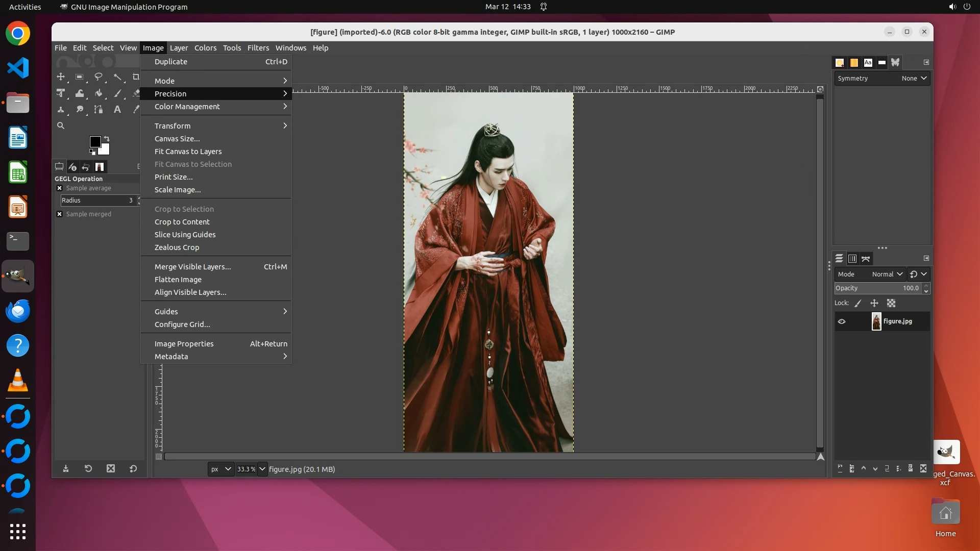Open the Symmetry None dropdown

914,79
